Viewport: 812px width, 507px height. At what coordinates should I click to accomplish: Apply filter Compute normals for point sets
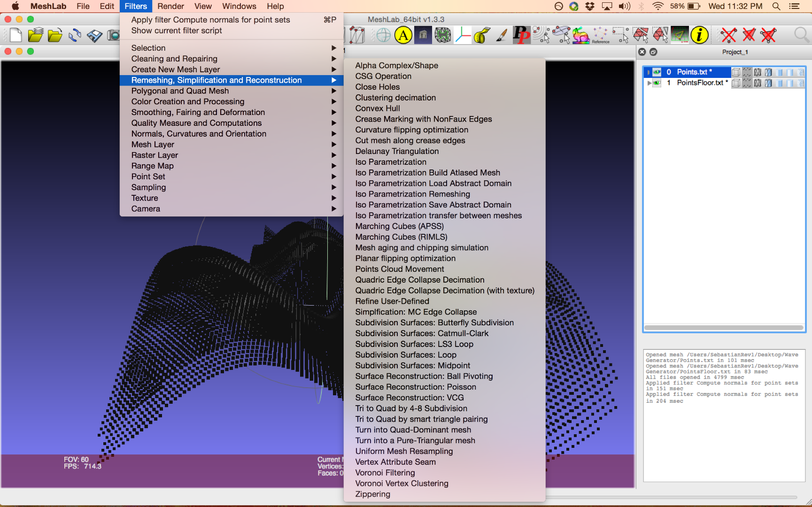(210, 20)
